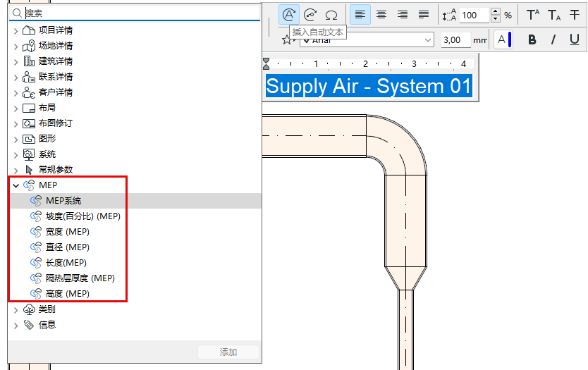Expand the 建筑详情 group
The height and width of the screenshot is (370, 588).
coord(16,62)
